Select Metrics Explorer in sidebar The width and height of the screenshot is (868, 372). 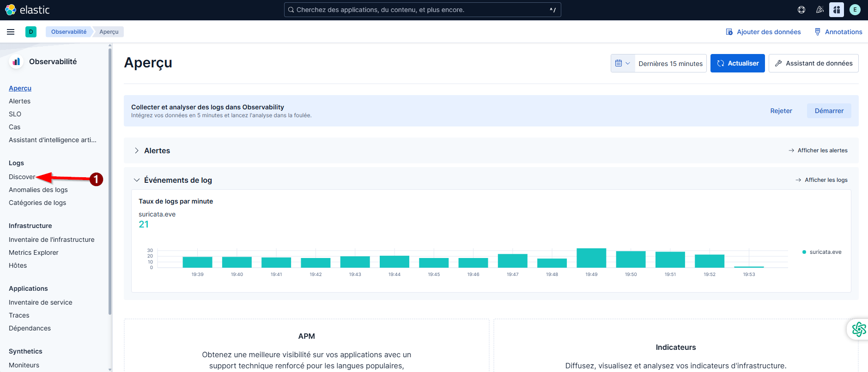pos(34,252)
